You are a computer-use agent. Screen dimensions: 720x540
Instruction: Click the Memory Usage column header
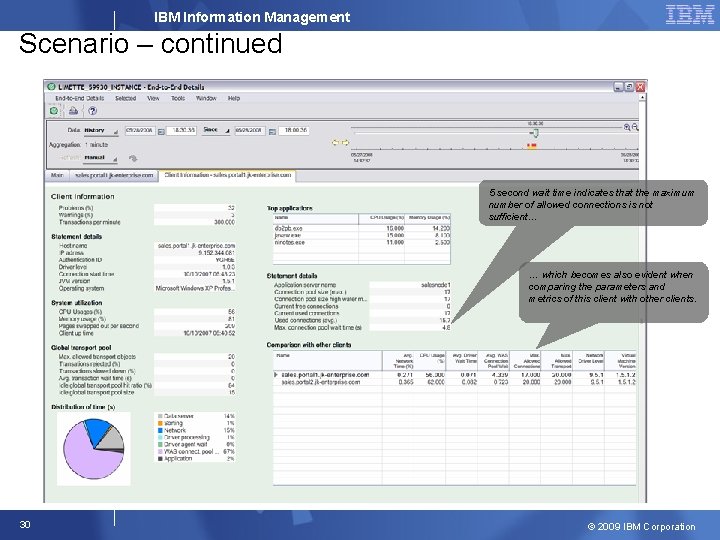428,219
